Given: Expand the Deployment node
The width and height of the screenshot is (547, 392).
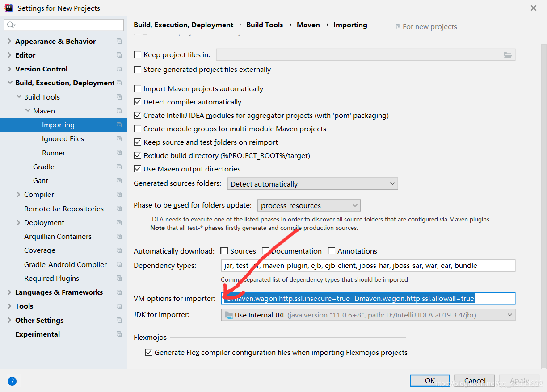Looking at the screenshot, I should click(x=18, y=222).
